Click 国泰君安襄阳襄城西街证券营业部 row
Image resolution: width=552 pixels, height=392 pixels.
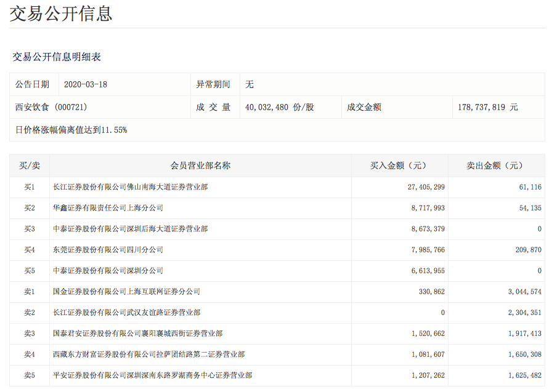(x=137, y=334)
